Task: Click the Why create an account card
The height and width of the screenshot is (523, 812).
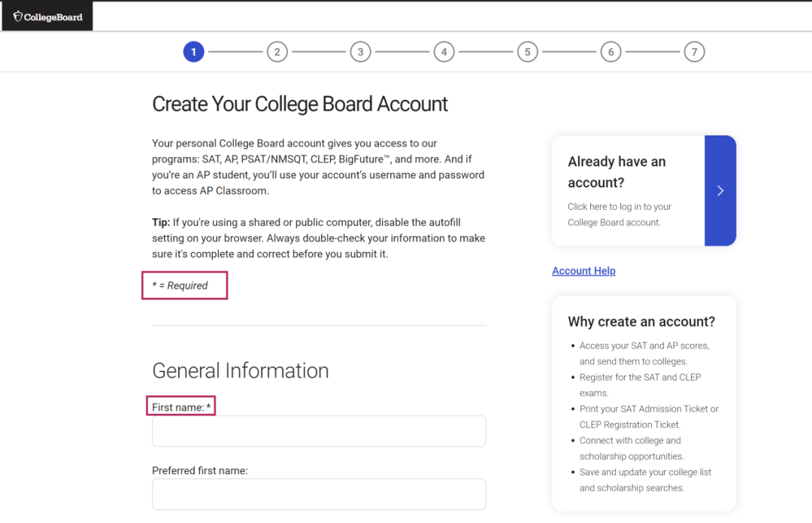Action: [x=644, y=403]
